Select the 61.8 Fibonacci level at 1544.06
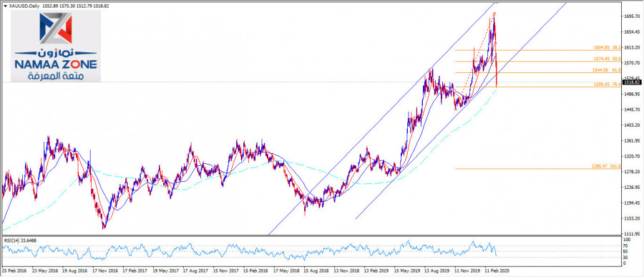This screenshot has height=277, width=644. click(607, 70)
